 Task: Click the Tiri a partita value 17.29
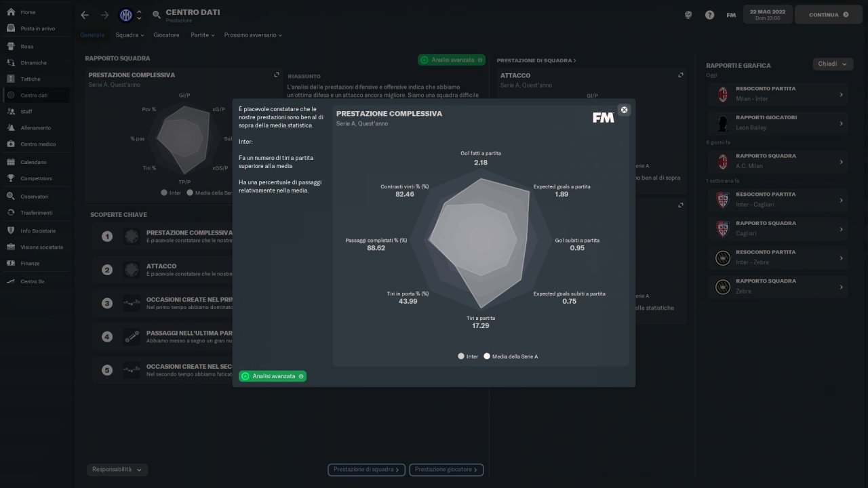(x=481, y=326)
